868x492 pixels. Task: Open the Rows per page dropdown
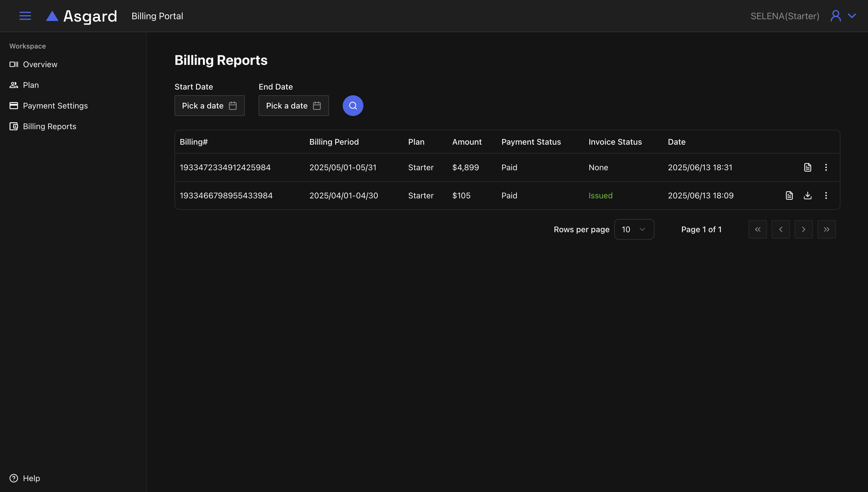(x=634, y=229)
